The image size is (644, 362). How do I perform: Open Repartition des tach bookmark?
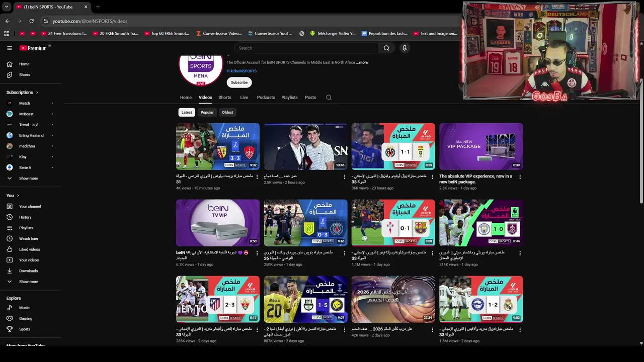[384, 34]
